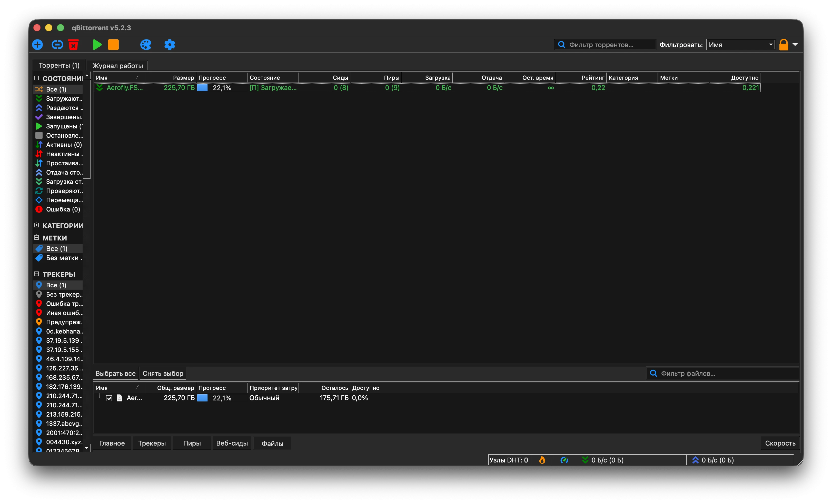Toggle alternative speed limits gauge icon

[564, 460]
